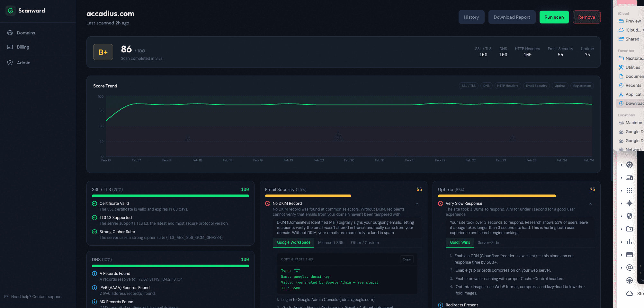
Task: Click the Need help? Contact support link
Action: click(x=36, y=297)
